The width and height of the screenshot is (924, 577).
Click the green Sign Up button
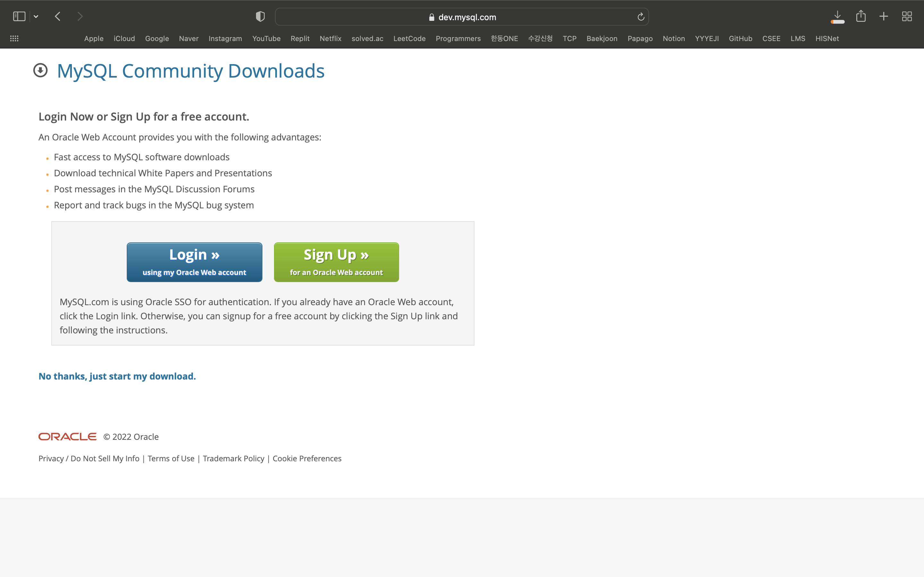pyautogui.click(x=336, y=262)
